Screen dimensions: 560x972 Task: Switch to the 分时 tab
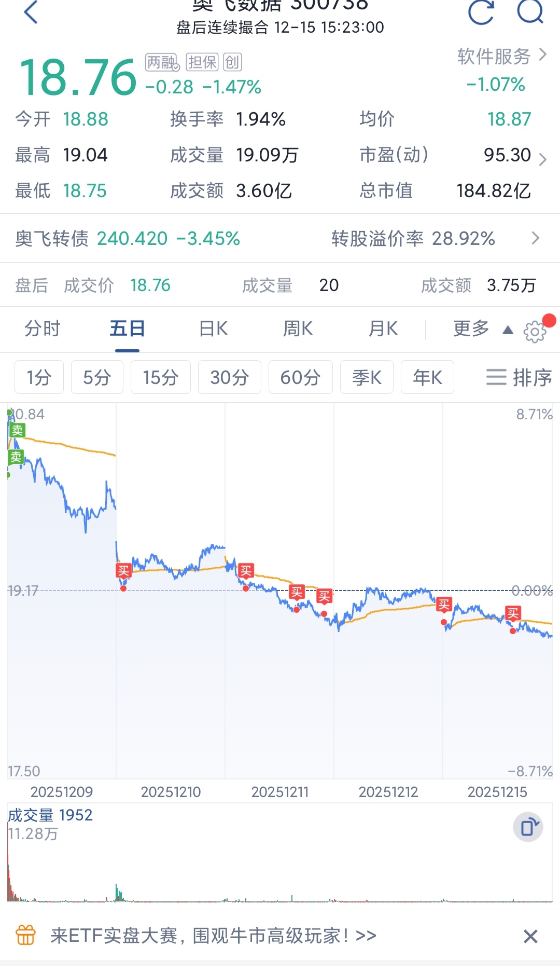point(43,328)
